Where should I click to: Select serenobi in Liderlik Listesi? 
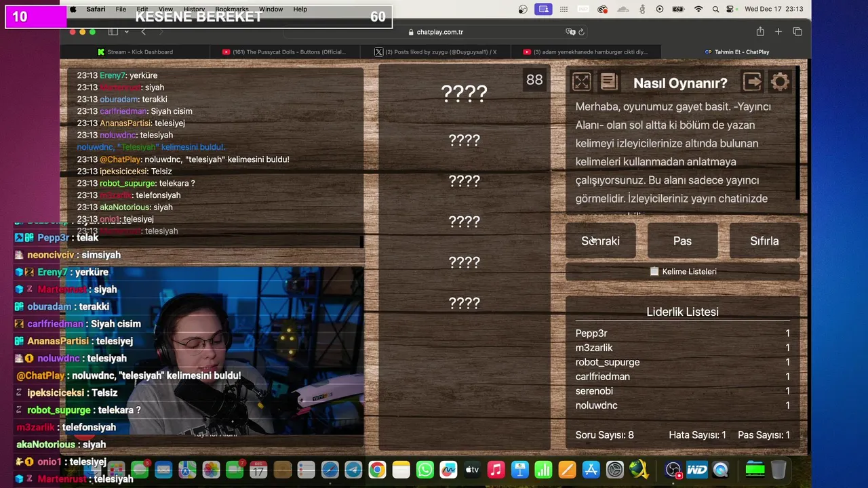[x=682, y=391]
